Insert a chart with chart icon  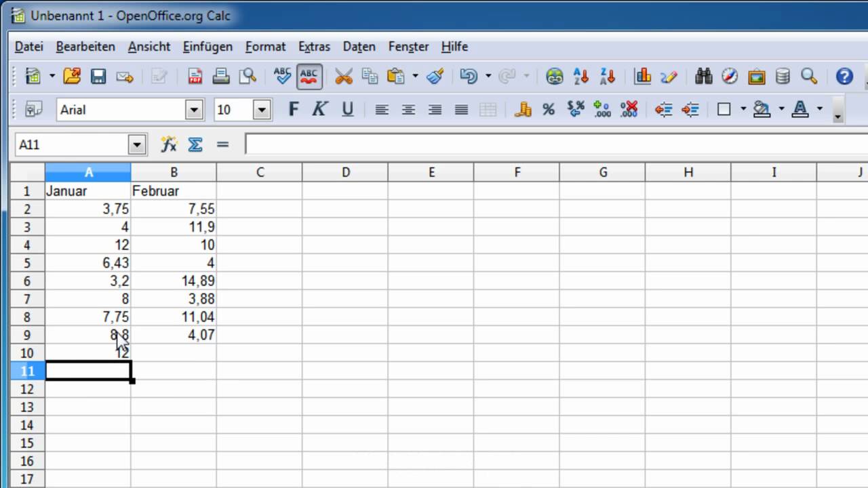(642, 76)
